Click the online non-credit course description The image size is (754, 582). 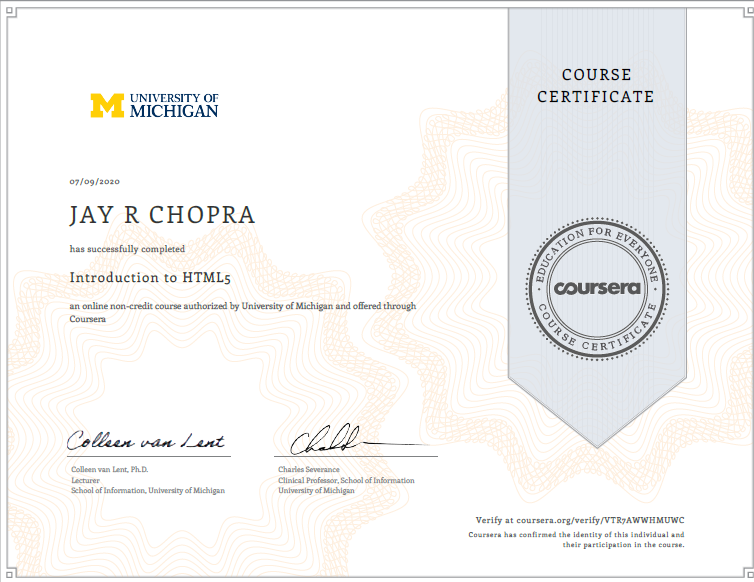(x=243, y=312)
